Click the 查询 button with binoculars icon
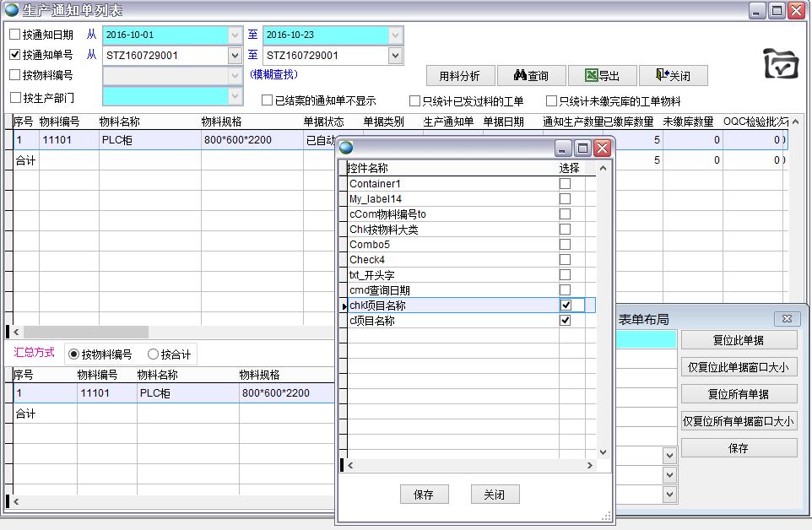812x530 pixels. 530,76
